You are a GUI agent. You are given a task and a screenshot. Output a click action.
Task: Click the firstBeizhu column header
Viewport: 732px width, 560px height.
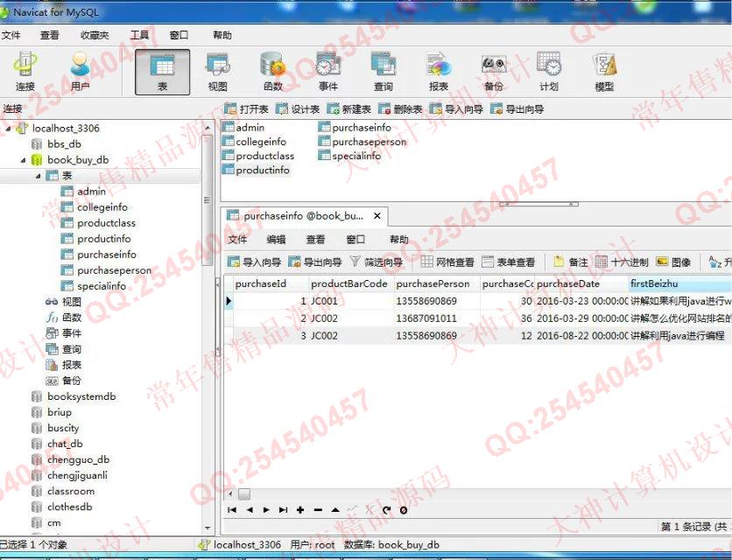[680, 283]
